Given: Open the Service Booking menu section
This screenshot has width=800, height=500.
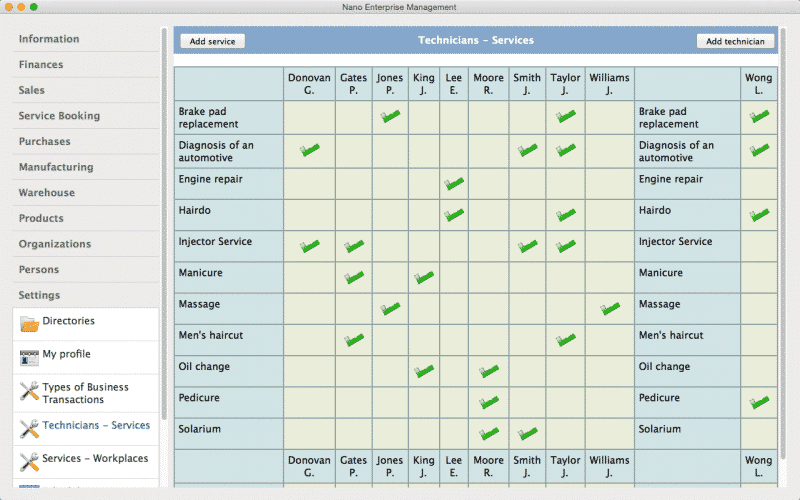Looking at the screenshot, I should click(x=59, y=116).
